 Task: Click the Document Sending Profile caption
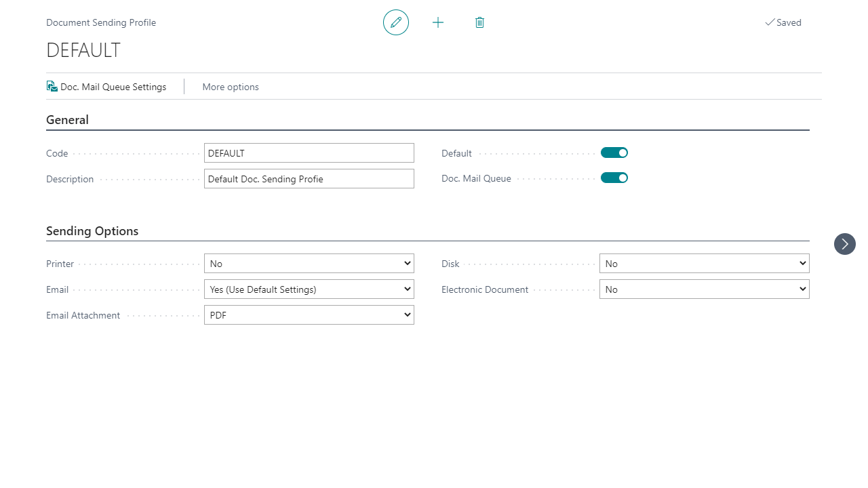[101, 22]
